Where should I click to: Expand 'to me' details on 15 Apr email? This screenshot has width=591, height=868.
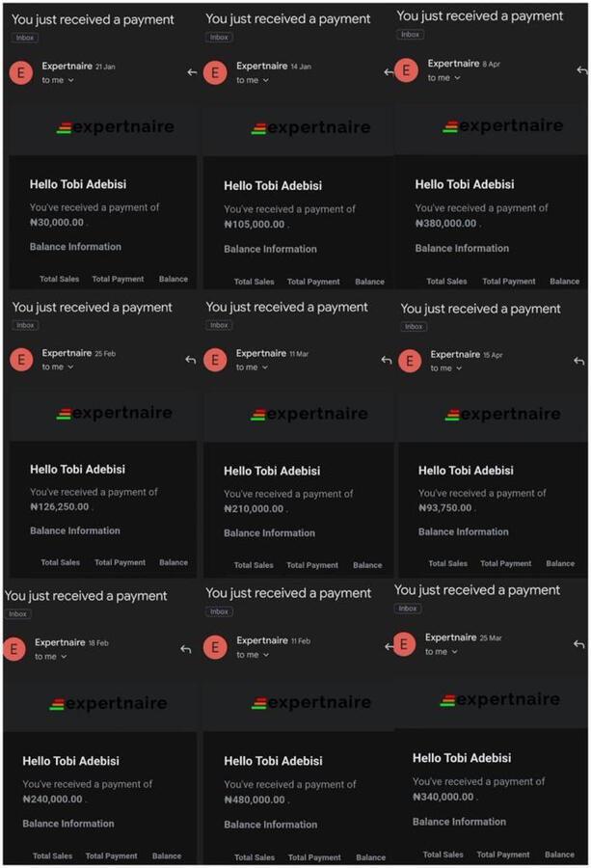pyautogui.click(x=458, y=368)
